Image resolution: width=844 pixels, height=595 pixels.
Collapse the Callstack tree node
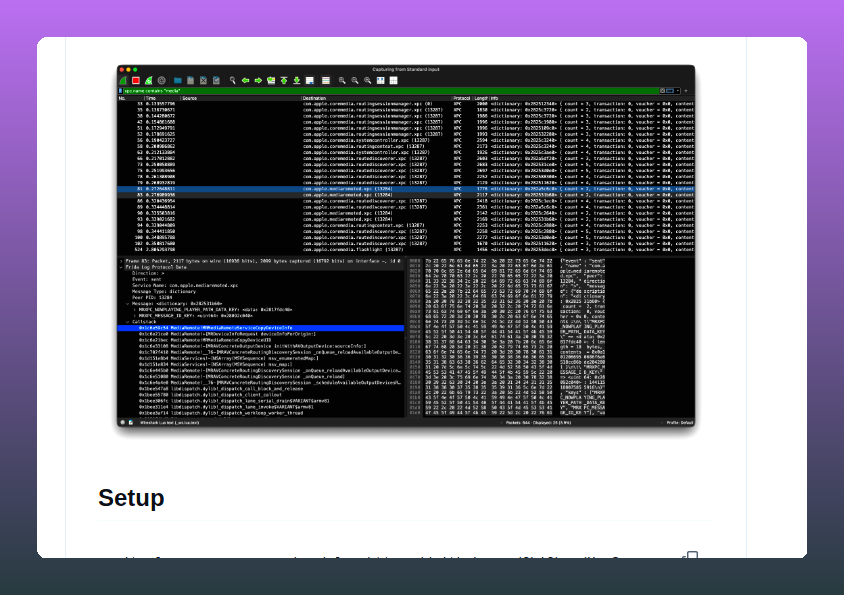coord(128,322)
